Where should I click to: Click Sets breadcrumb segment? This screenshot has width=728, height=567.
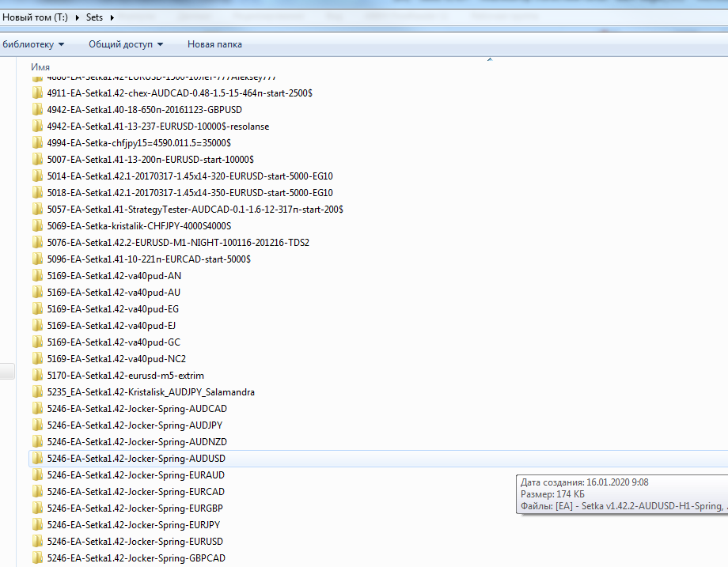(94, 17)
